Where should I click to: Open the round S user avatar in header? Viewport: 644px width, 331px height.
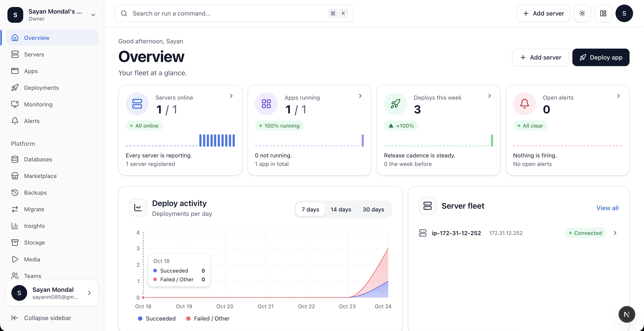click(624, 14)
